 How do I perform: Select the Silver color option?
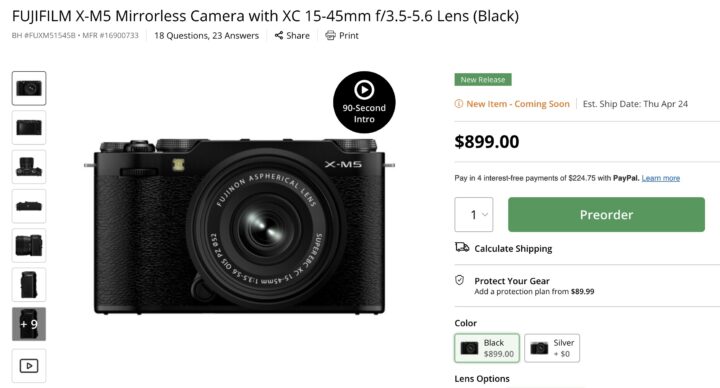coord(552,348)
